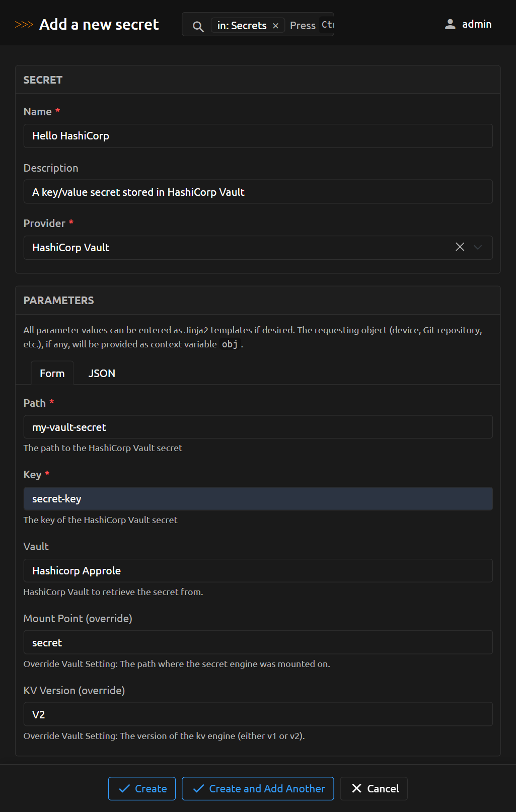The height and width of the screenshot is (812, 516).
Task: Cancel adding the new secret
Action: pyautogui.click(x=374, y=788)
